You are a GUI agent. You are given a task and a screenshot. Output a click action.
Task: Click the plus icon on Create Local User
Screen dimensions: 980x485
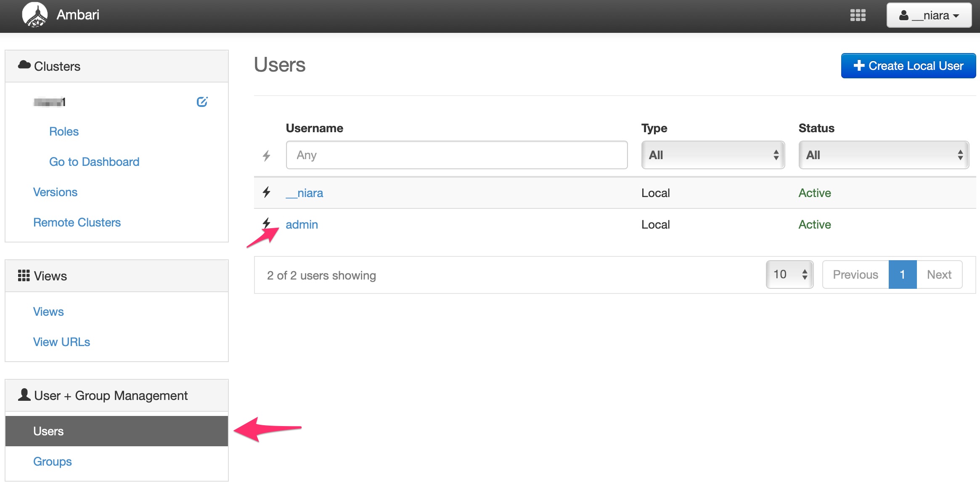pyautogui.click(x=859, y=66)
